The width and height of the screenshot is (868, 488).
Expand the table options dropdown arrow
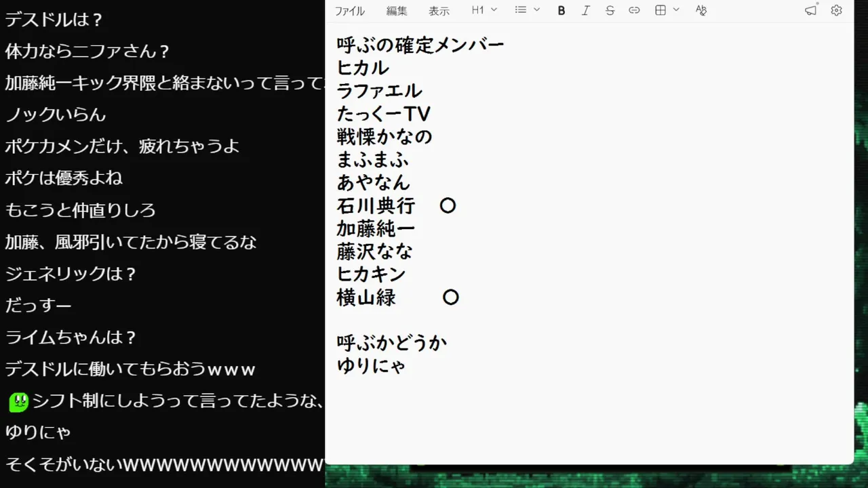tap(676, 10)
